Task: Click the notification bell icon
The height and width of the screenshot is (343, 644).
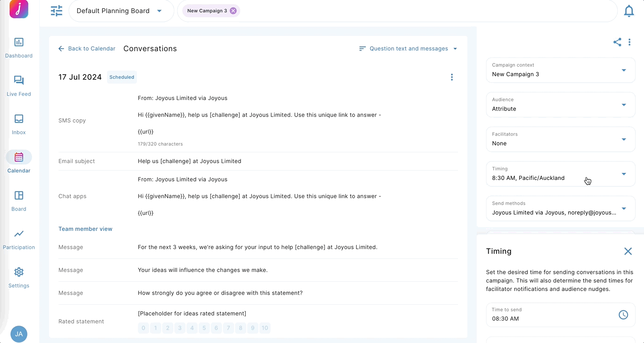Action: point(629,11)
